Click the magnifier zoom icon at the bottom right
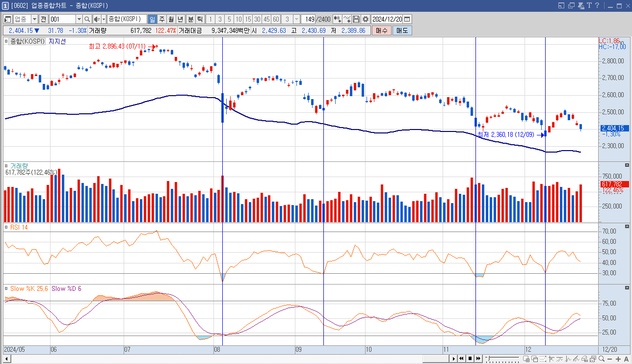 coord(601,359)
